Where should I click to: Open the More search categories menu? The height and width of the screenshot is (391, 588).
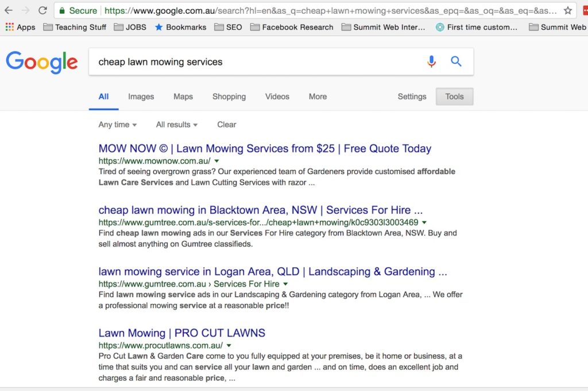pos(318,96)
